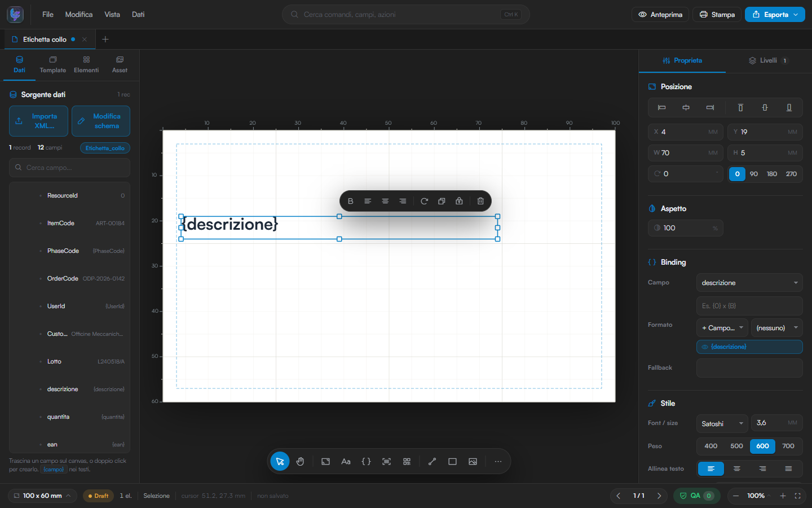Image resolution: width=812 pixels, height=508 pixels.
Task: Pick the image tool in bottom toolbar
Action: pyautogui.click(x=473, y=461)
